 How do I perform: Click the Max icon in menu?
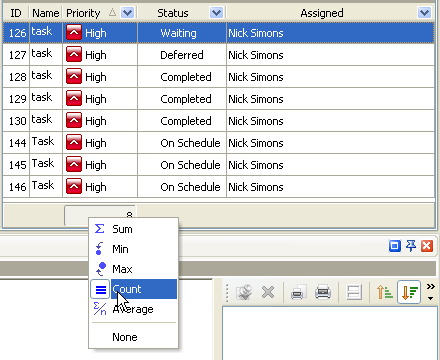click(x=100, y=269)
